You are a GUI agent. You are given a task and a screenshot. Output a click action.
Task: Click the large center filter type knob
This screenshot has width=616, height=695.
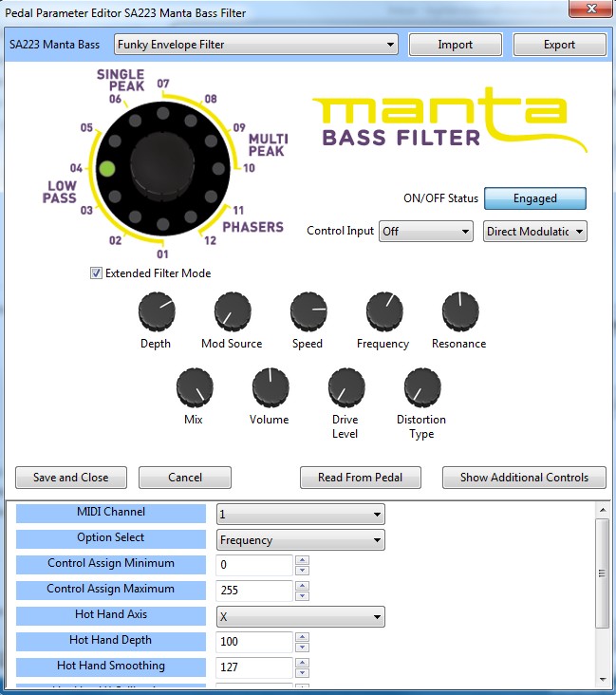tap(162, 167)
